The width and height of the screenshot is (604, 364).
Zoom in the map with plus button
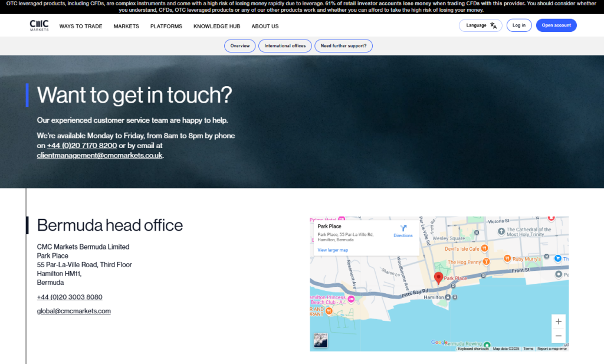558,322
